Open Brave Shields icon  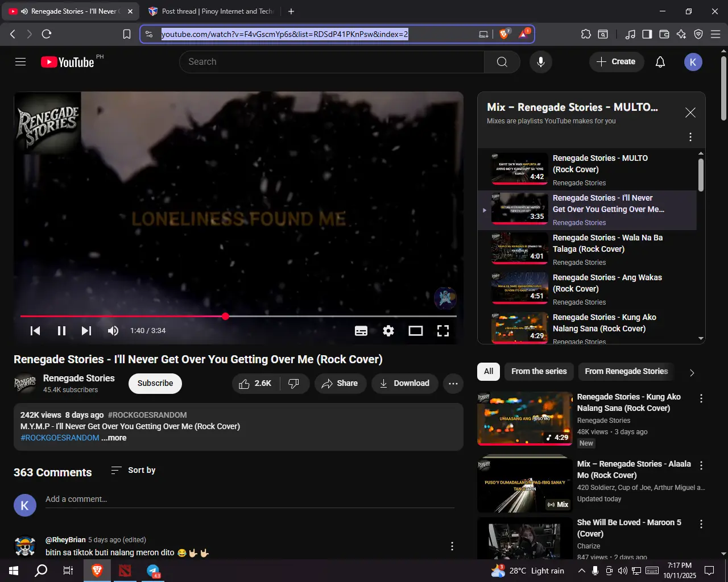click(x=504, y=34)
